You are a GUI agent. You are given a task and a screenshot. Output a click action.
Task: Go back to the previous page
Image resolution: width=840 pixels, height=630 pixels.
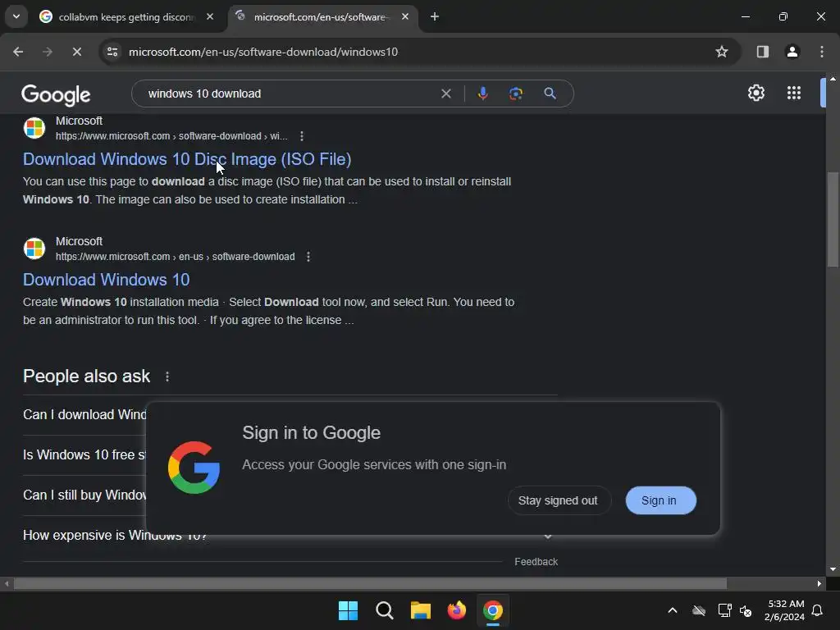[18, 52]
